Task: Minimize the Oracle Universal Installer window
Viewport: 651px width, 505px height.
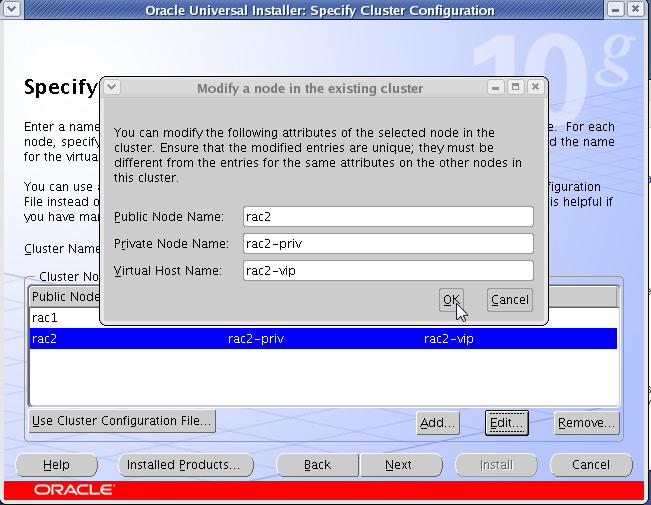Action: coord(616,9)
